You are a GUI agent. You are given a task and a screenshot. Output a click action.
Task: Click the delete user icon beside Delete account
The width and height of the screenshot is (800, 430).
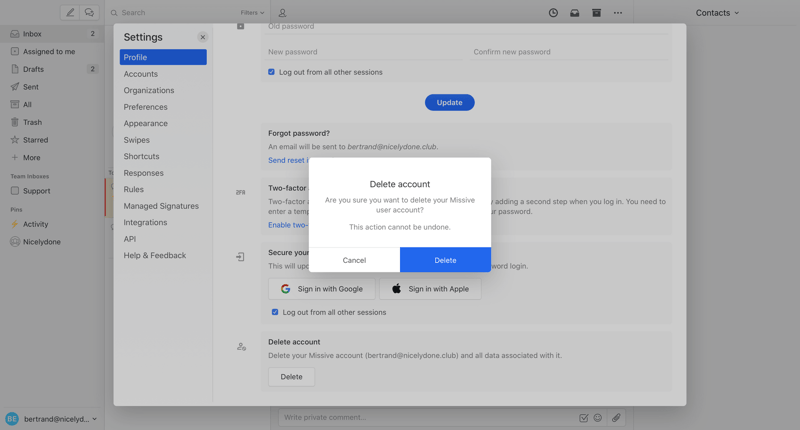coord(241,347)
